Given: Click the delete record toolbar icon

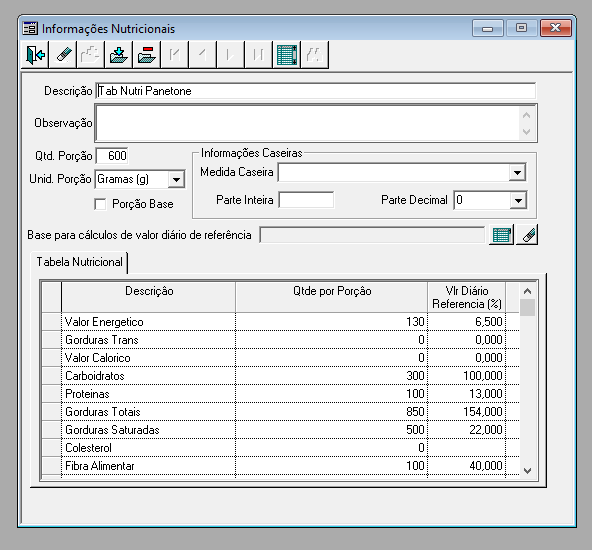Looking at the screenshot, I should (x=147, y=55).
